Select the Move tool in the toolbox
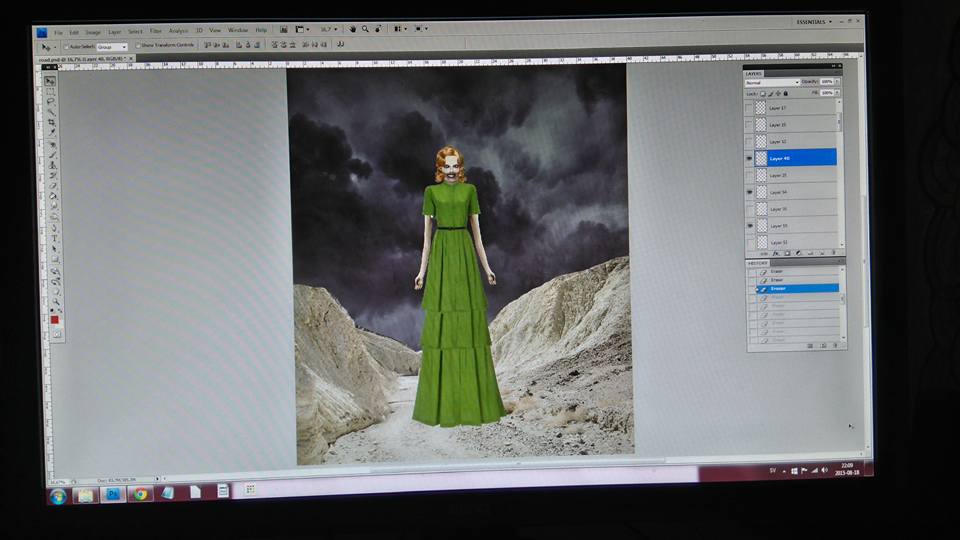 pos(48,81)
